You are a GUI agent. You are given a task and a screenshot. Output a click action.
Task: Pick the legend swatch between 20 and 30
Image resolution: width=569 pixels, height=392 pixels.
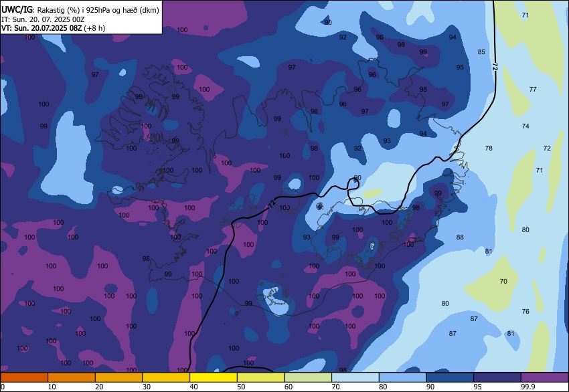pos(119,377)
